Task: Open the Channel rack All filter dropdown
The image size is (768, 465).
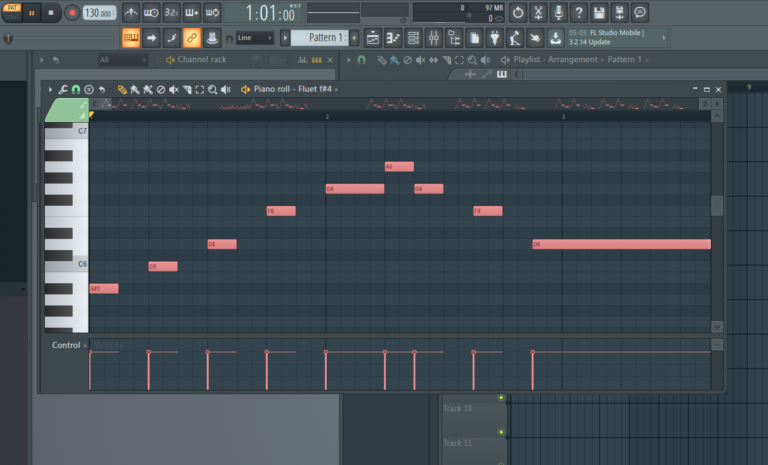Action: coord(122,60)
